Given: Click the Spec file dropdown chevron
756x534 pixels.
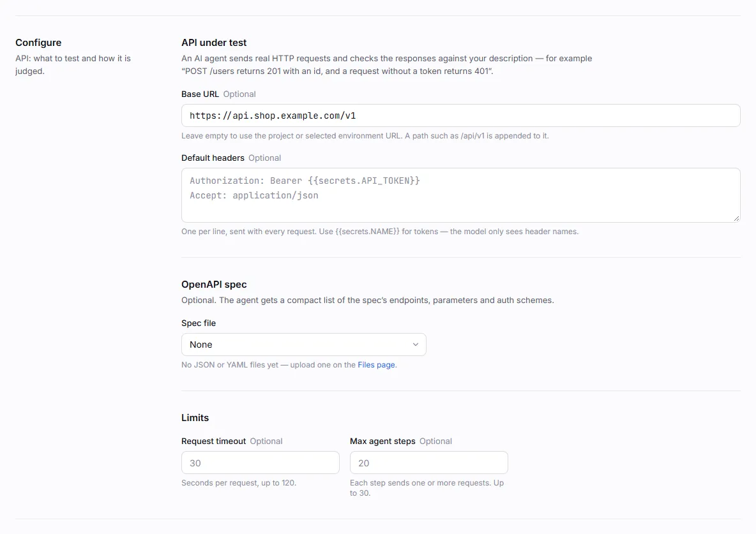Looking at the screenshot, I should [416, 345].
